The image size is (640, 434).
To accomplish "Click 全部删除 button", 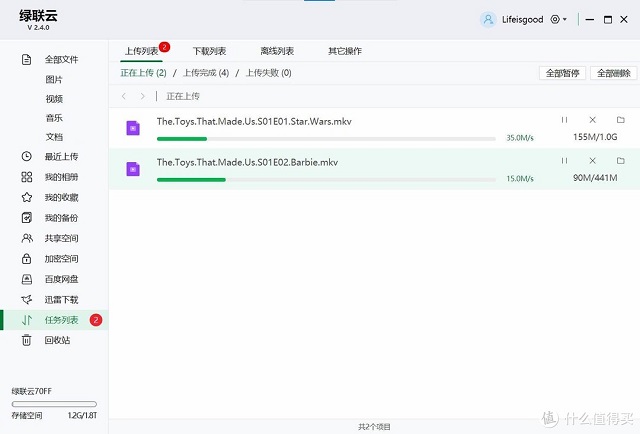I will point(613,73).
